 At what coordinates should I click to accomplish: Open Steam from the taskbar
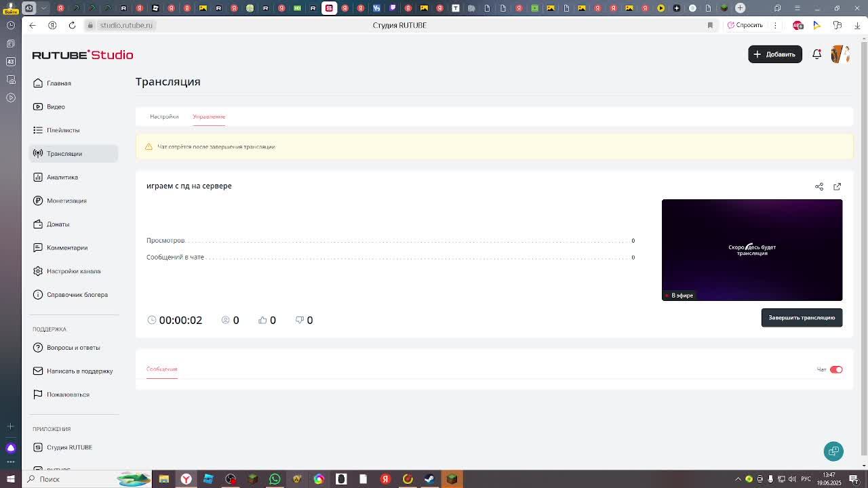click(430, 479)
